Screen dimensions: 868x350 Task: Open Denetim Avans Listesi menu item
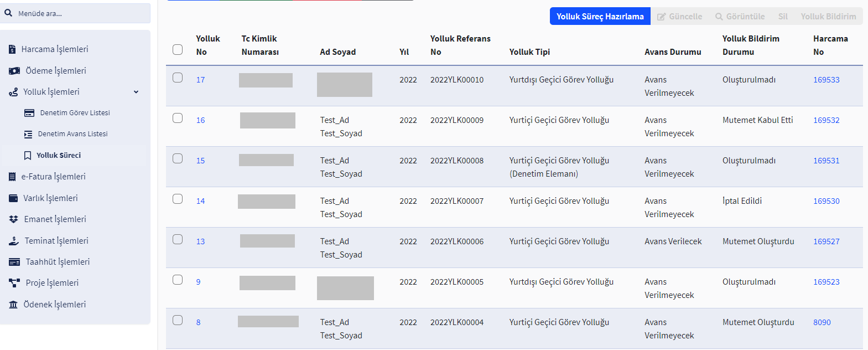(x=72, y=134)
